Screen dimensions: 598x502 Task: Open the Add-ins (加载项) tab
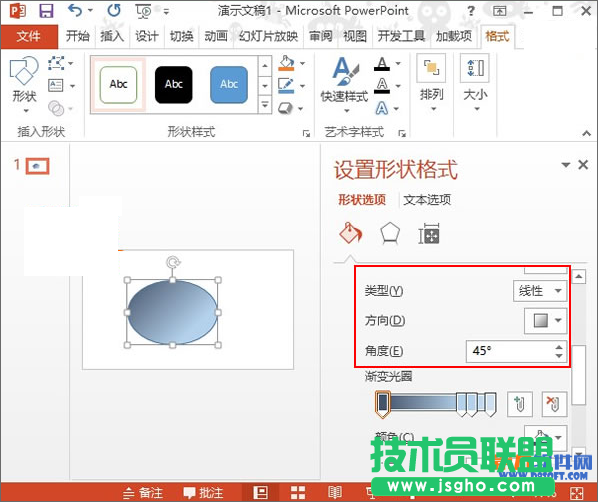click(x=453, y=37)
